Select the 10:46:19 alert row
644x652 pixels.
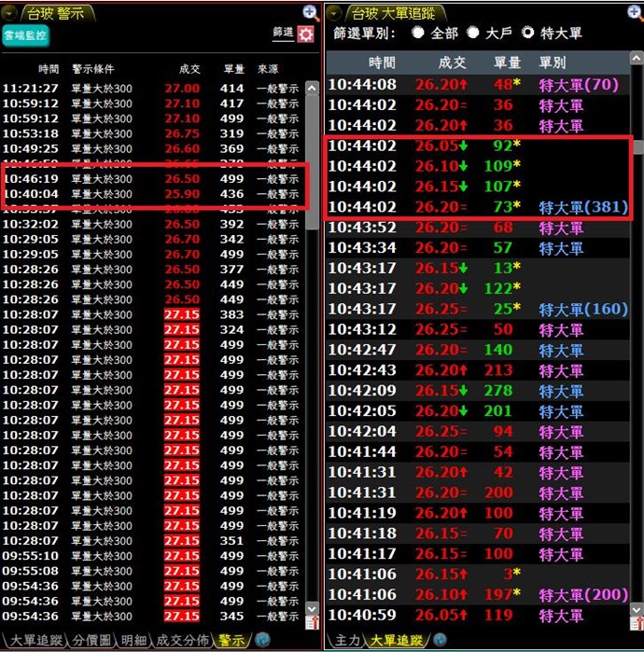coord(152,179)
